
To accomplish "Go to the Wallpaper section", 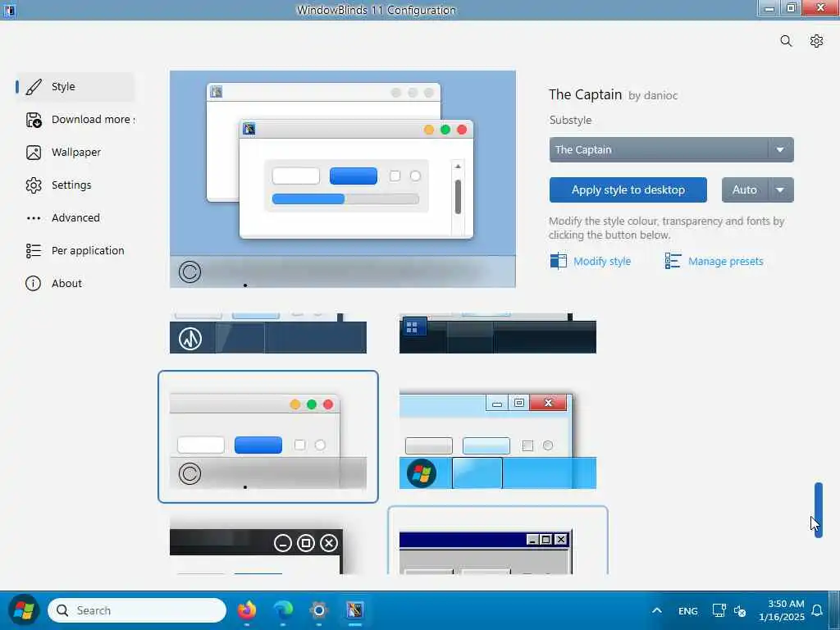I will click(x=75, y=152).
